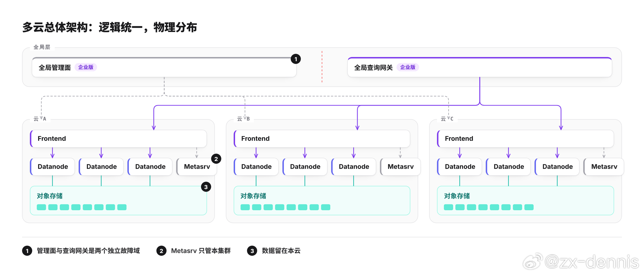
Task: Select the Metasrv box in 云 A
Action: click(196, 167)
